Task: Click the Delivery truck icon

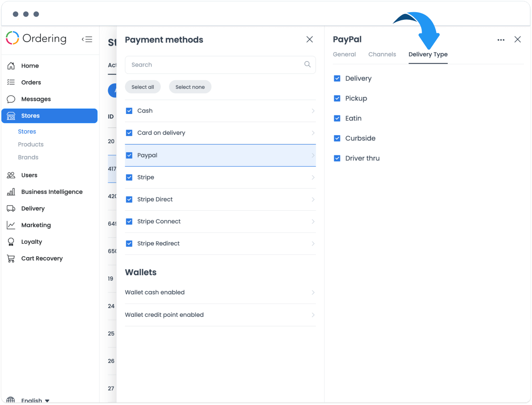Action: tap(11, 209)
